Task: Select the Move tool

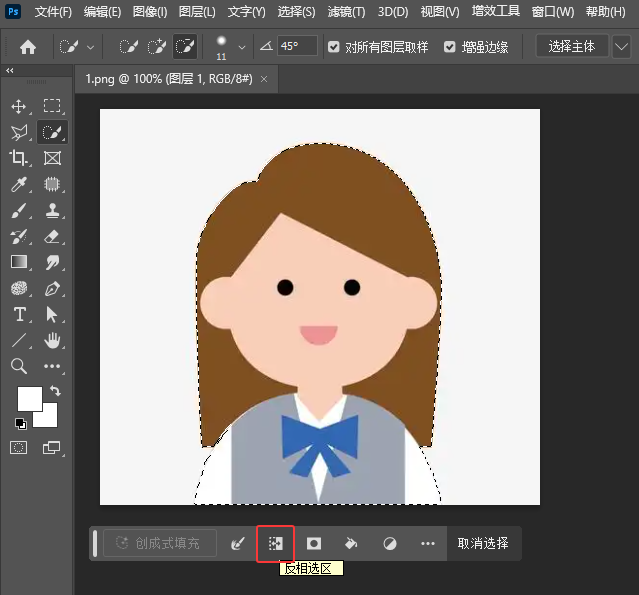Action: pyautogui.click(x=19, y=107)
